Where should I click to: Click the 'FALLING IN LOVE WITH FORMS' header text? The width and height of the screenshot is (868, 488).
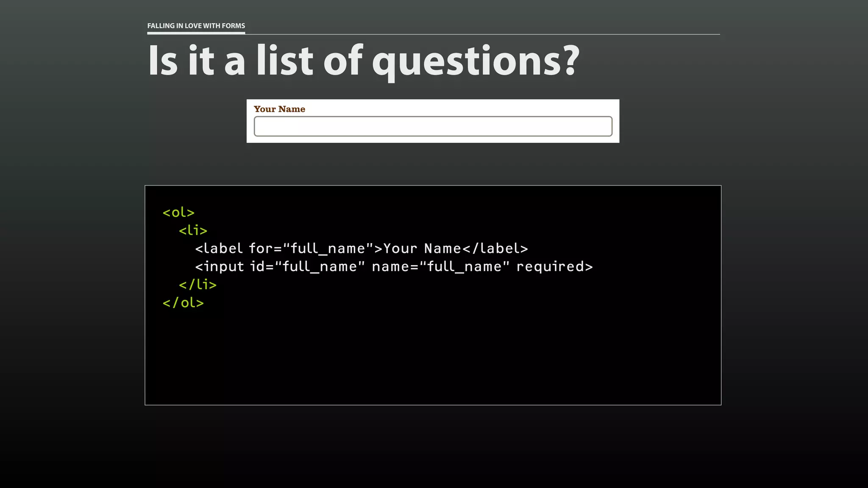196,26
